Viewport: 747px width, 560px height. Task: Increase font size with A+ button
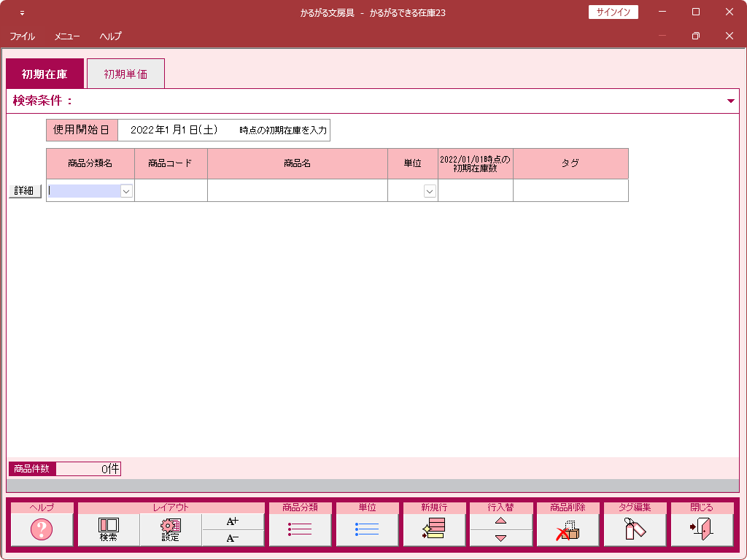point(233,521)
